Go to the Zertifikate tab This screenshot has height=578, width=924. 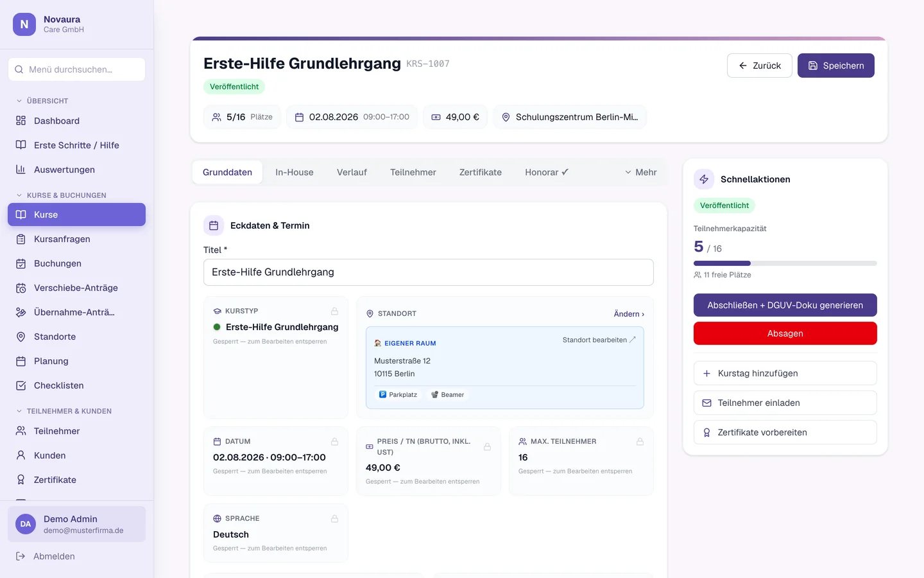[481, 172]
